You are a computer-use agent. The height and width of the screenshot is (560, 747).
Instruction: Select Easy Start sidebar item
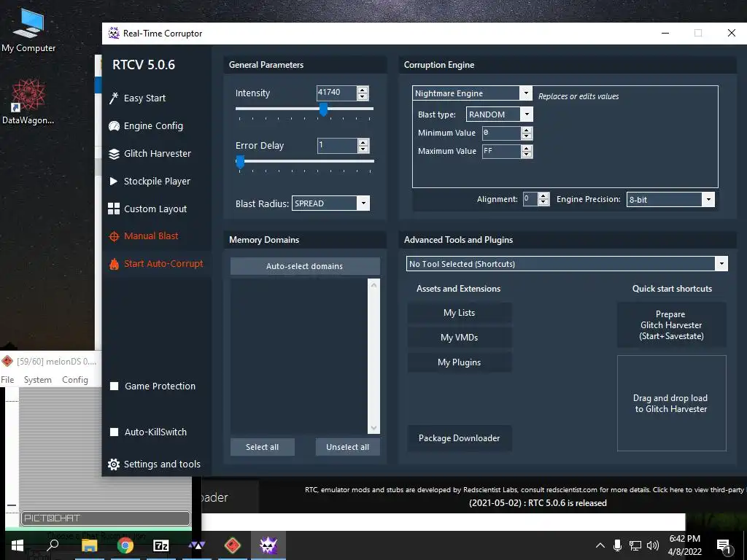pyautogui.click(x=144, y=98)
